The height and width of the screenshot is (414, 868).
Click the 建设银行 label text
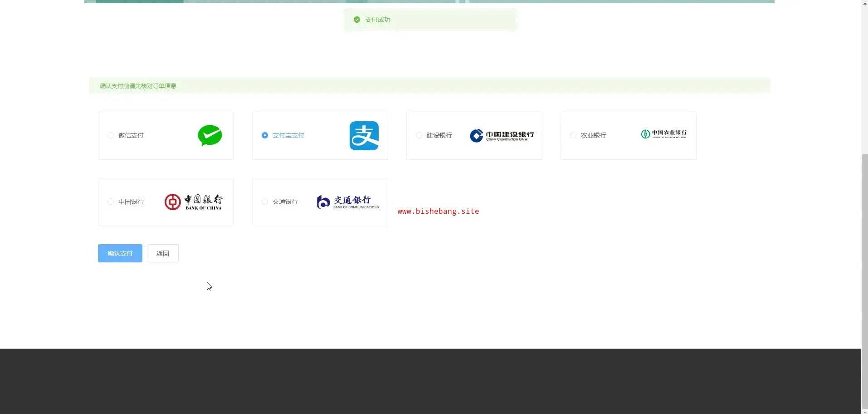[439, 135]
